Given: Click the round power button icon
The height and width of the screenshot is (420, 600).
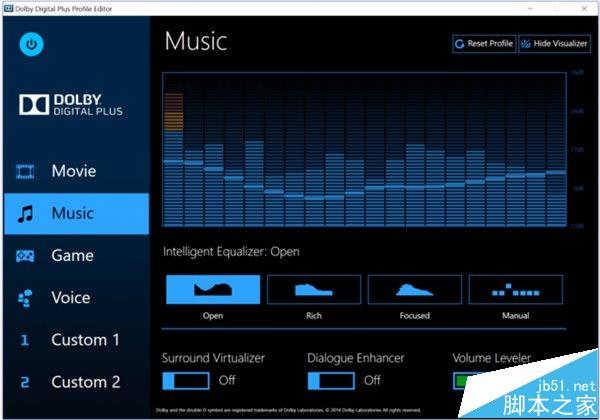Looking at the screenshot, I should pyautogui.click(x=31, y=44).
